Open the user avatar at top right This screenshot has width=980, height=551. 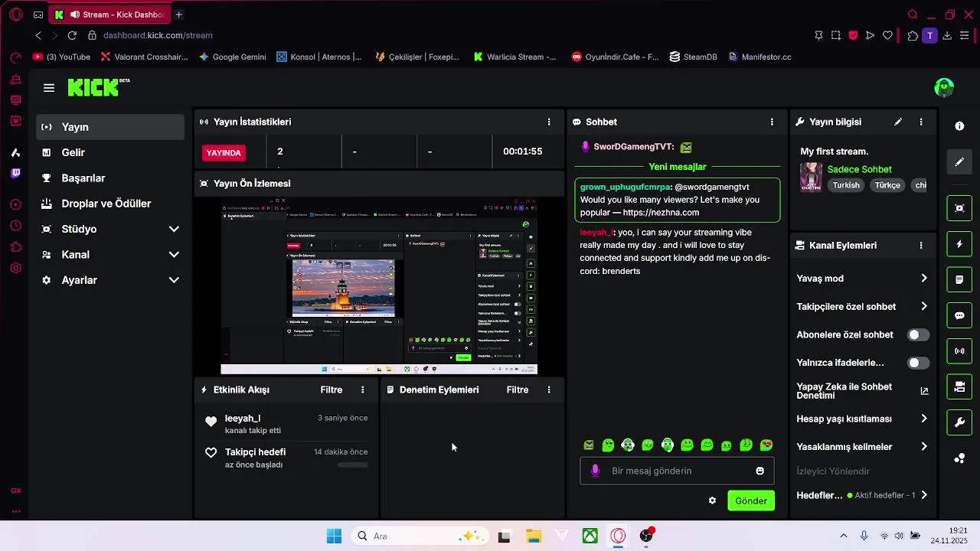point(944,87)
